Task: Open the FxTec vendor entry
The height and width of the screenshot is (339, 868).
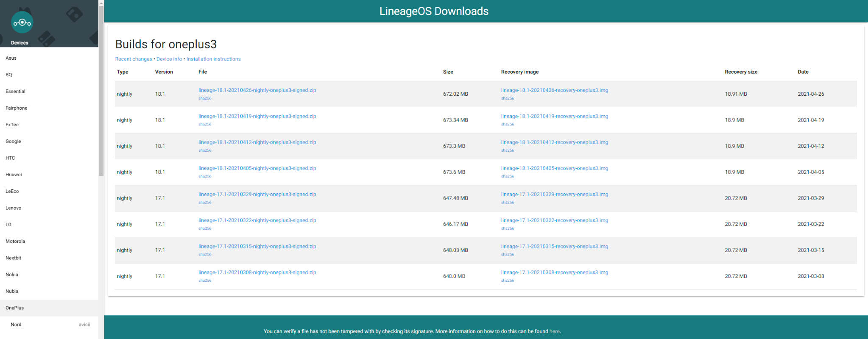Action: pyautogui.click(x=49, y=125)
